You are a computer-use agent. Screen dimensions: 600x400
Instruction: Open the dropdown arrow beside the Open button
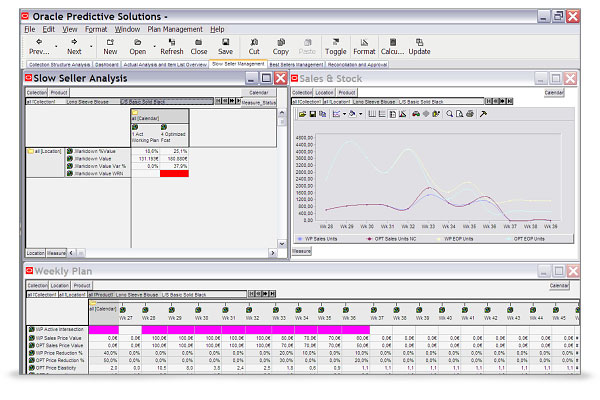(155, 46)
